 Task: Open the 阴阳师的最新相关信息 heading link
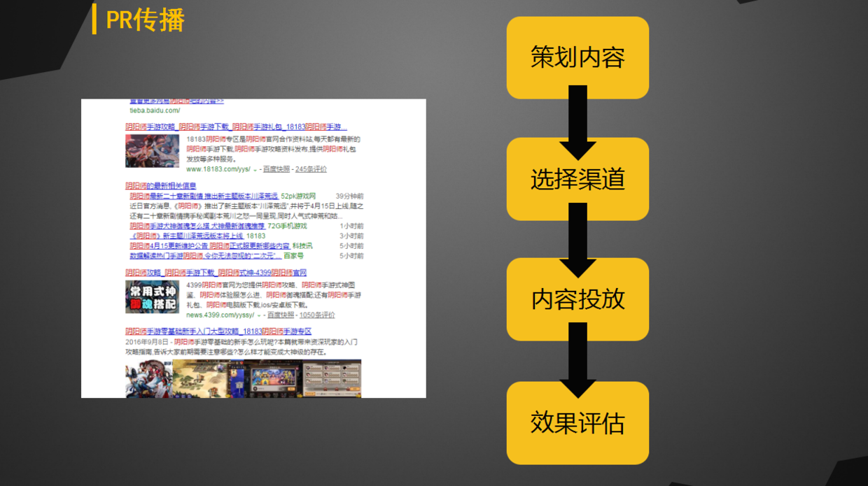(161, 186)
